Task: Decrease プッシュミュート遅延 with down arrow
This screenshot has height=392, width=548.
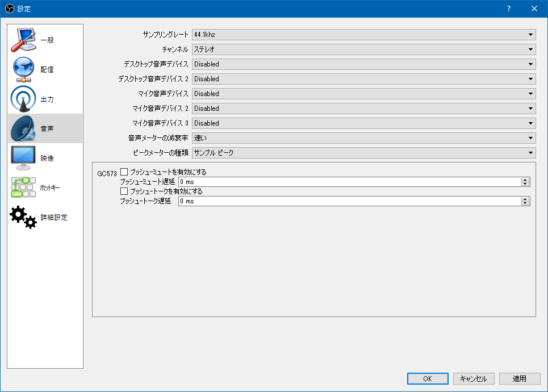Action: [525, 184]
